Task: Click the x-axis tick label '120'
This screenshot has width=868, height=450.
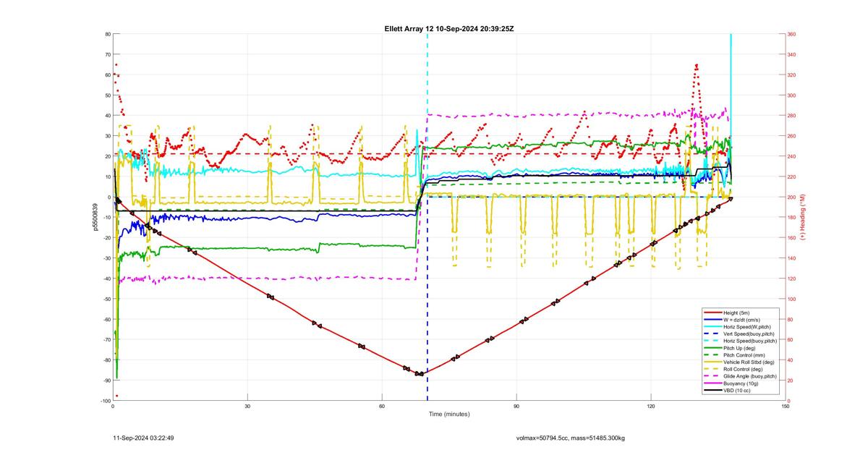Action: 651,406
